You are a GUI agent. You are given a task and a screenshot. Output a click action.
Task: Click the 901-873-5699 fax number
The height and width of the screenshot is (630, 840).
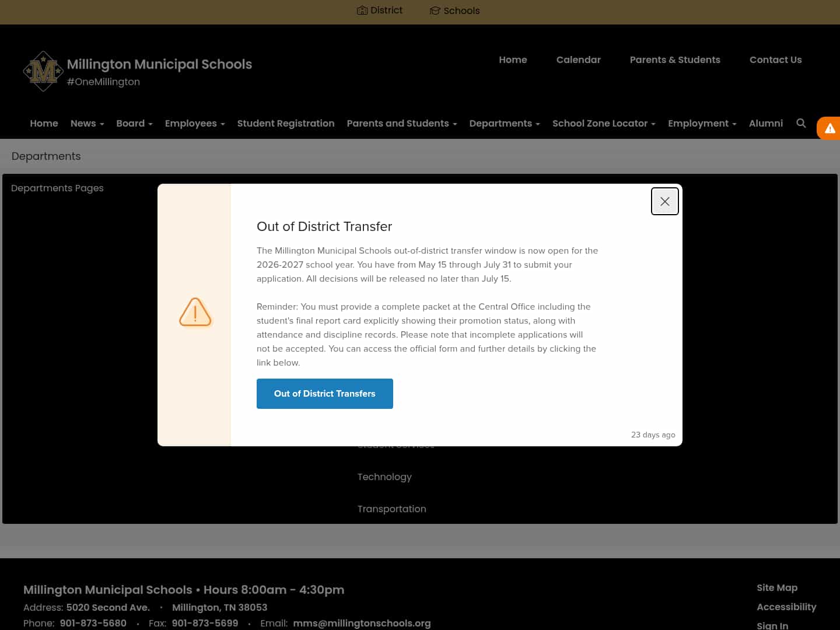tap(205, 623)
